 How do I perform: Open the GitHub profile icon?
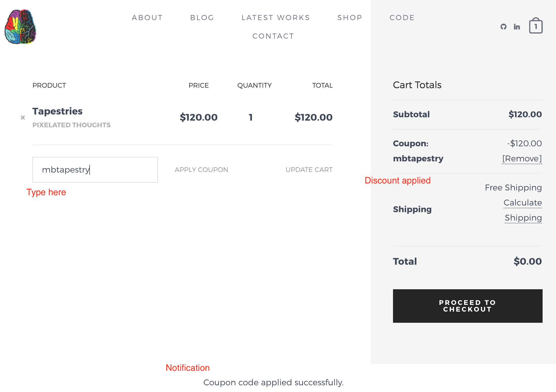(x=504, y=27)
